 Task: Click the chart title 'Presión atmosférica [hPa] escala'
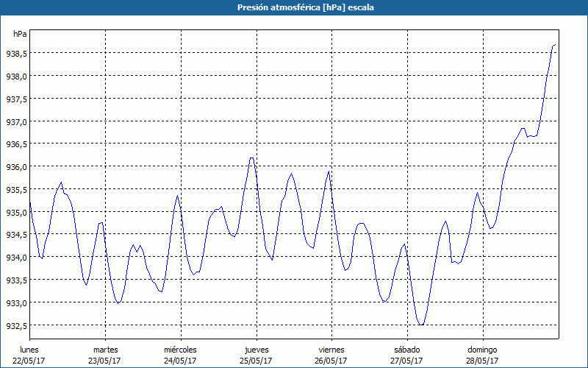click(x=293, y=7)
